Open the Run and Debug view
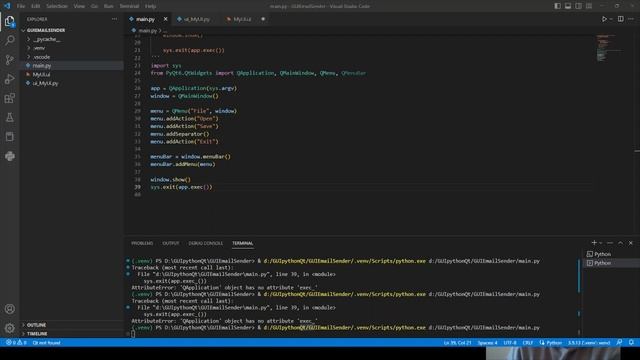The image size is (640, 360). pyautogui.click(x=10, y=79)
